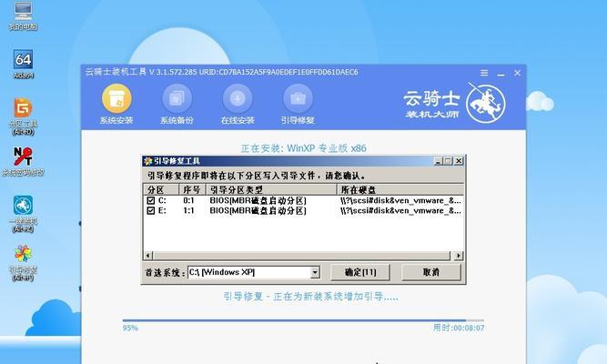Viewport: 607px width, 364px height.
Task: Click the 引导分区类型 column header
Action: [x=271, y=190]
